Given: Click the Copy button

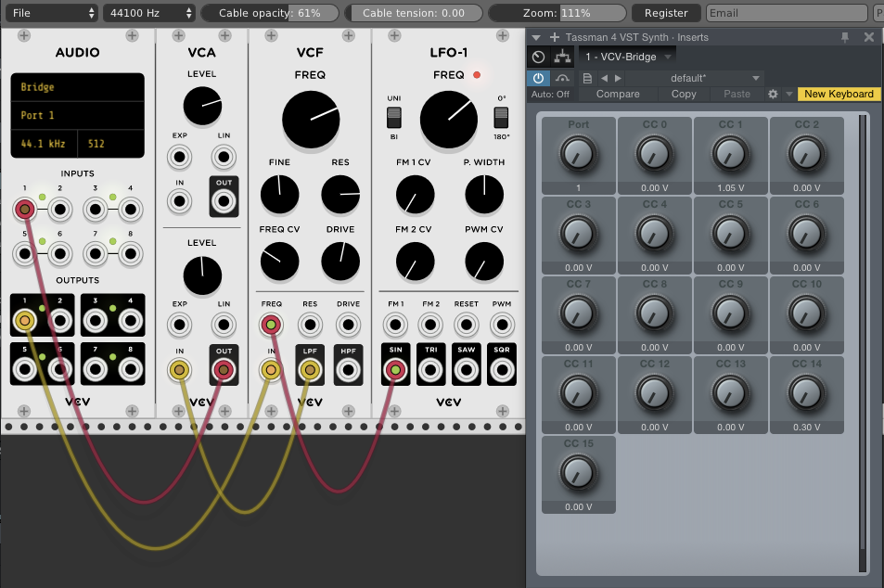Looking at the screenshot, I should pos(684,95).
